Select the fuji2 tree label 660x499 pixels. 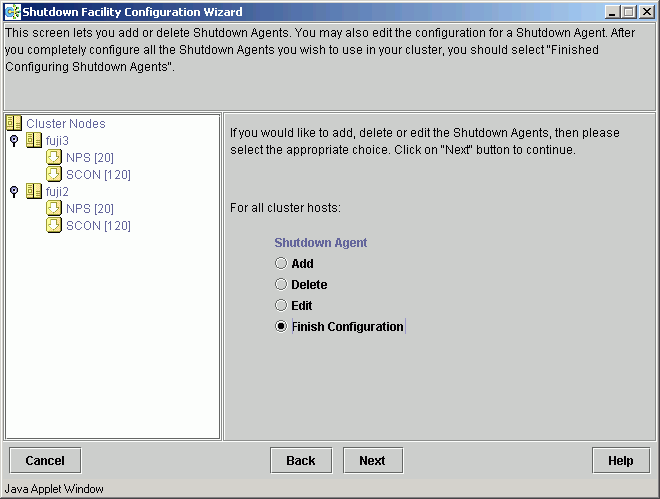pos(57,191)
